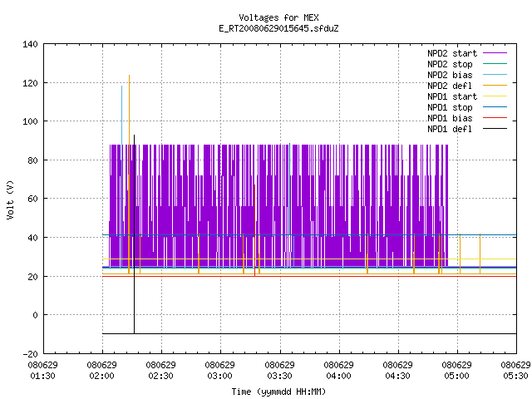Click the 'NPD2 stop' legend label
The height and width of the screenshot is (399, 532).
450,64
